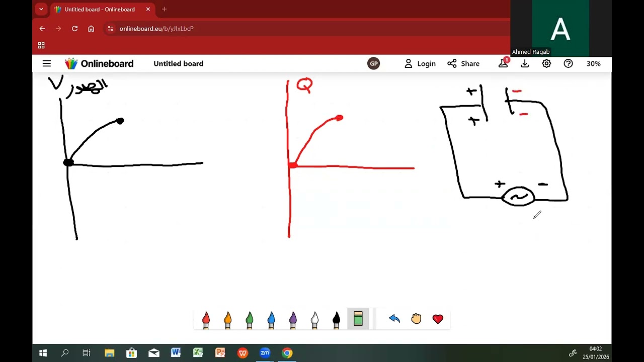
Task: Open Excel from the taskbar
Action: click(x=198, y=353)
